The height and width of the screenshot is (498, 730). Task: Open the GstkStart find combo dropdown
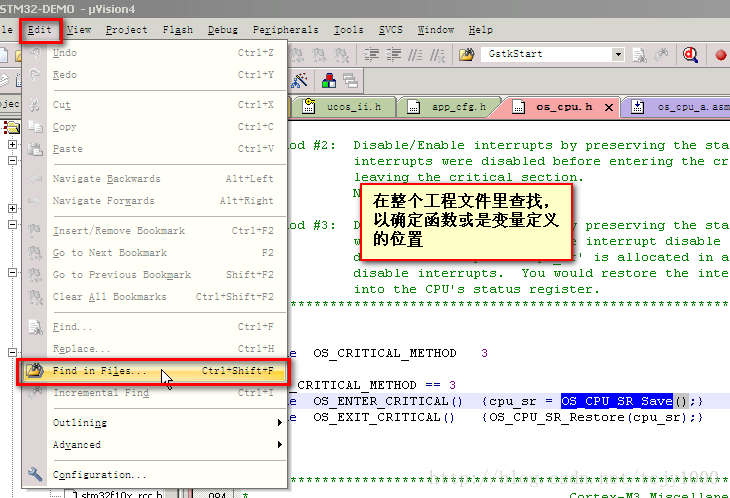(618, 54)
